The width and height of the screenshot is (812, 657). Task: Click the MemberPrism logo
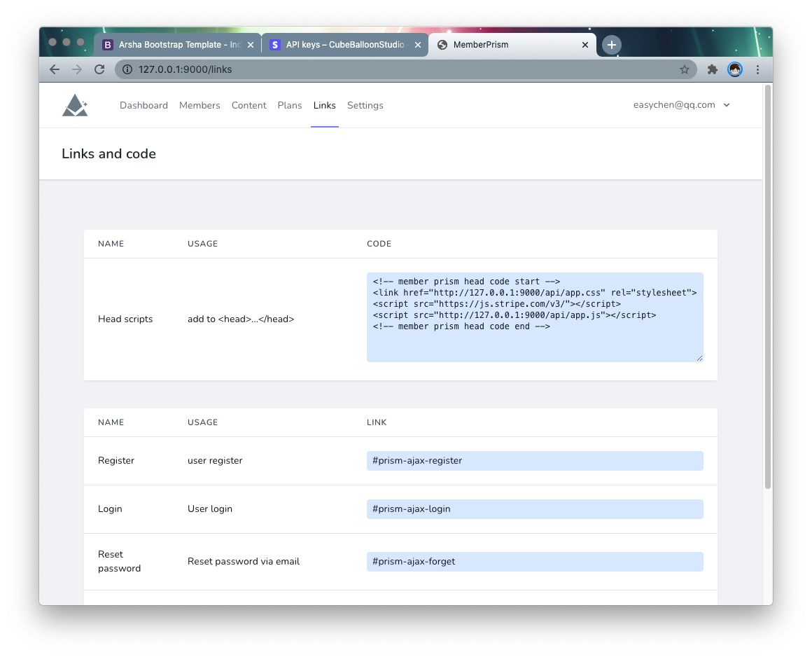(x=75, y=105)
